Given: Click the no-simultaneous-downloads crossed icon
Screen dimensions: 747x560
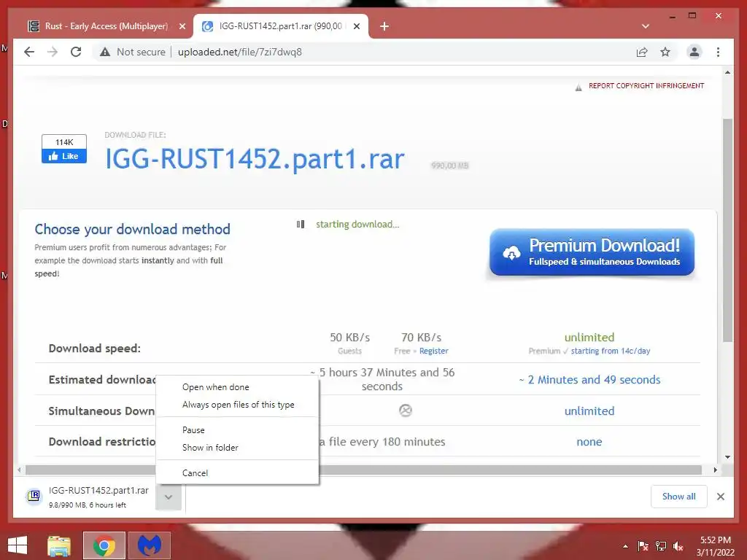Looking at the screenshot, I should [x=406, y=411].
